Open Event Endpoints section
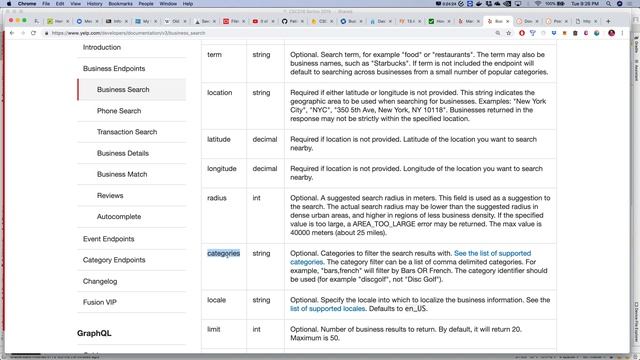This screenshot has height=360, width=640. click(109, 239)
